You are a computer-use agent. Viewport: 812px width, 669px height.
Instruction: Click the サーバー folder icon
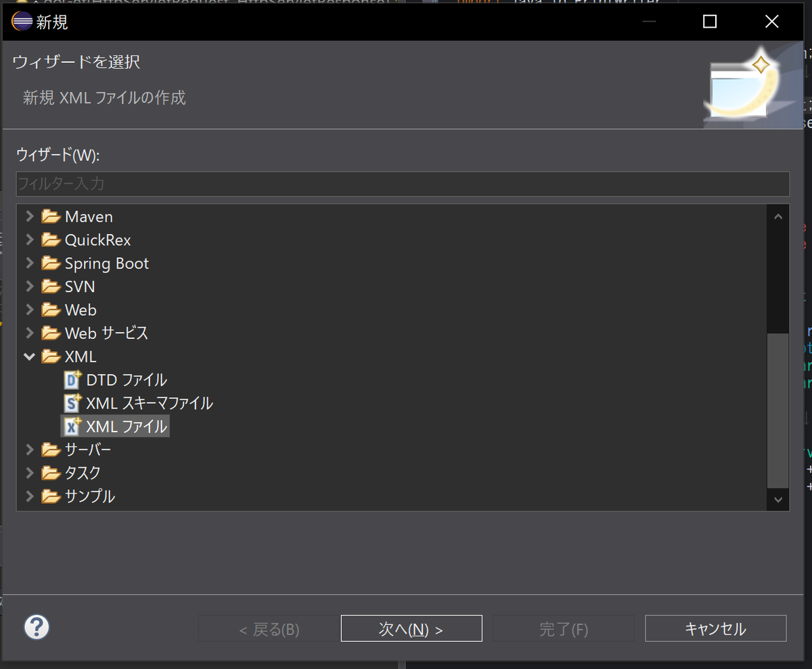click(51, 450)
